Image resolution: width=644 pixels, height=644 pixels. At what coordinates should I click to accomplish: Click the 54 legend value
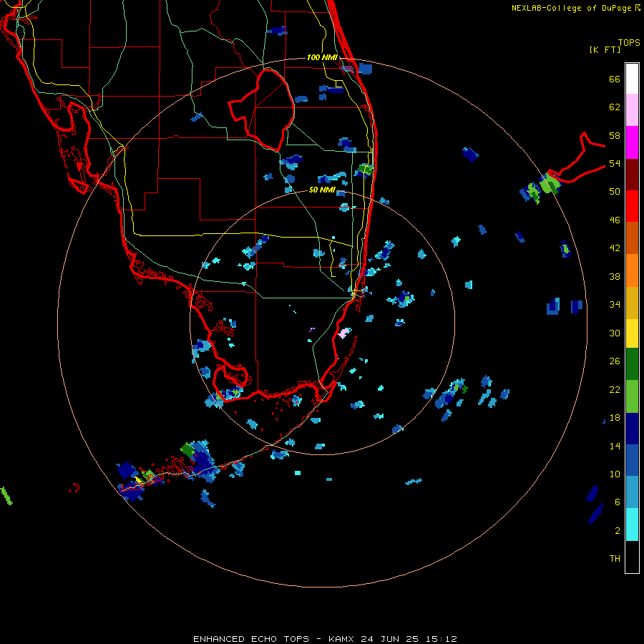(x=615, y=163)
